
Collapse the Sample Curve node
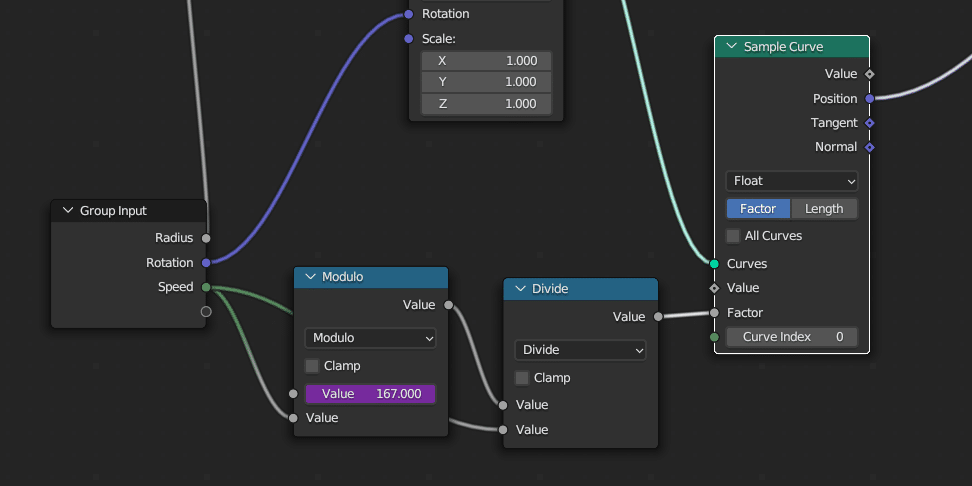coord(731,47)
